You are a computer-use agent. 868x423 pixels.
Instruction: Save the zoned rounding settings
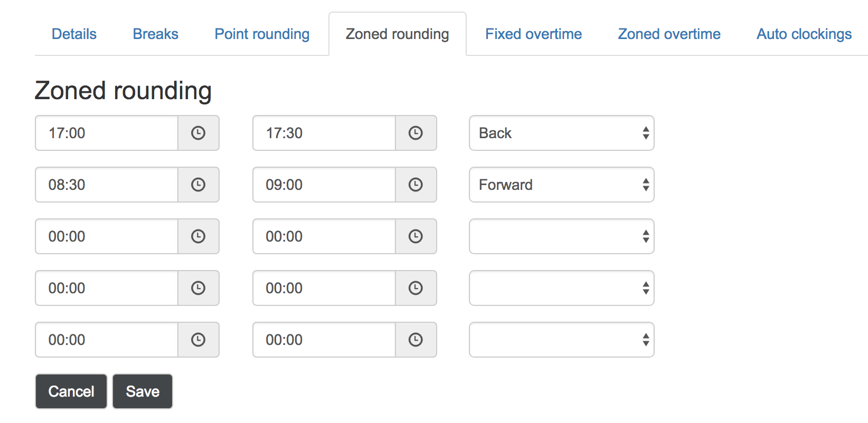coord(143,391)
